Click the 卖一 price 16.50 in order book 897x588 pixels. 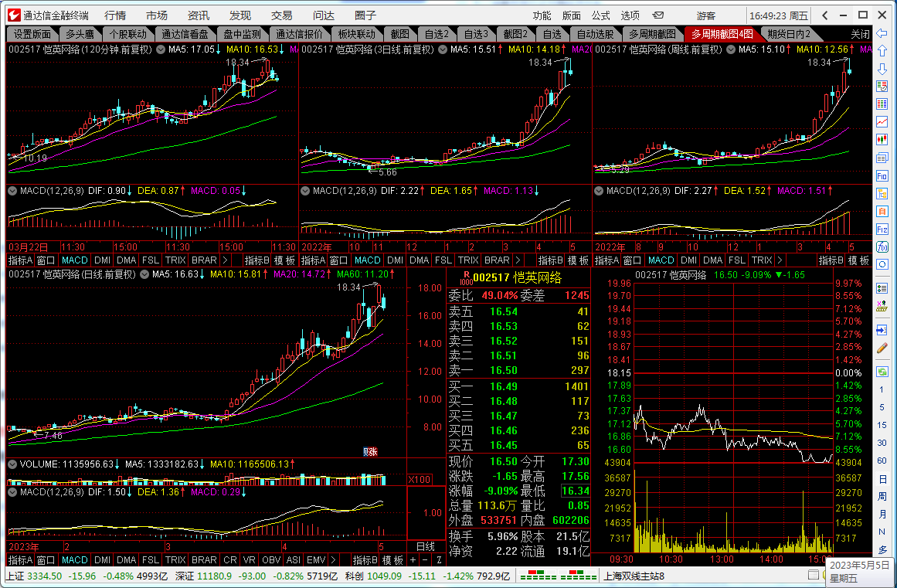tap(504, 370)
